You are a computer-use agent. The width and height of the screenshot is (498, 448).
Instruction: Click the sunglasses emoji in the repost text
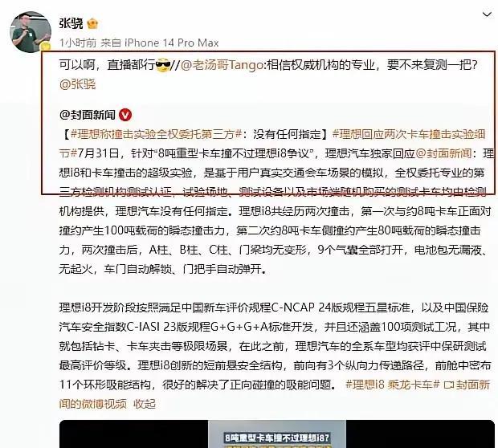(163, 65)
